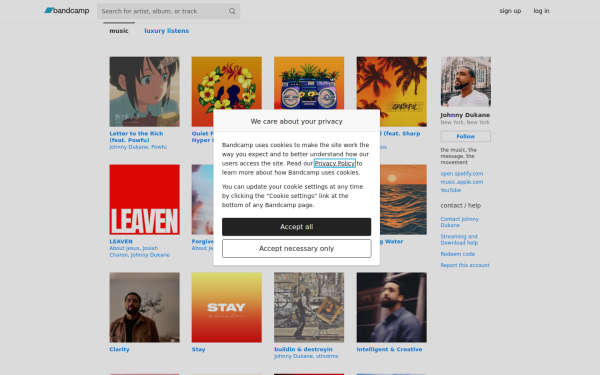Open the palm trees sunset album cover
600x375 pixels.
point(392,92)
